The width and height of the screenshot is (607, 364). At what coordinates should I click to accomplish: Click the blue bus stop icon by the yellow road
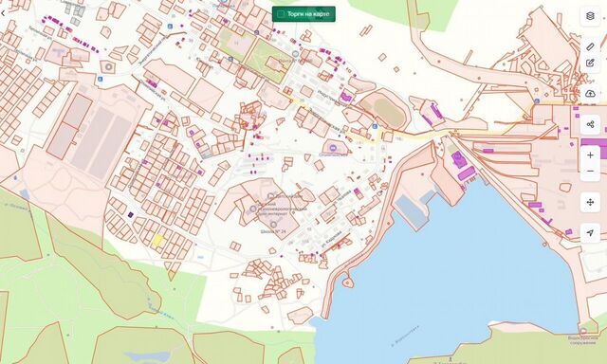375,126
